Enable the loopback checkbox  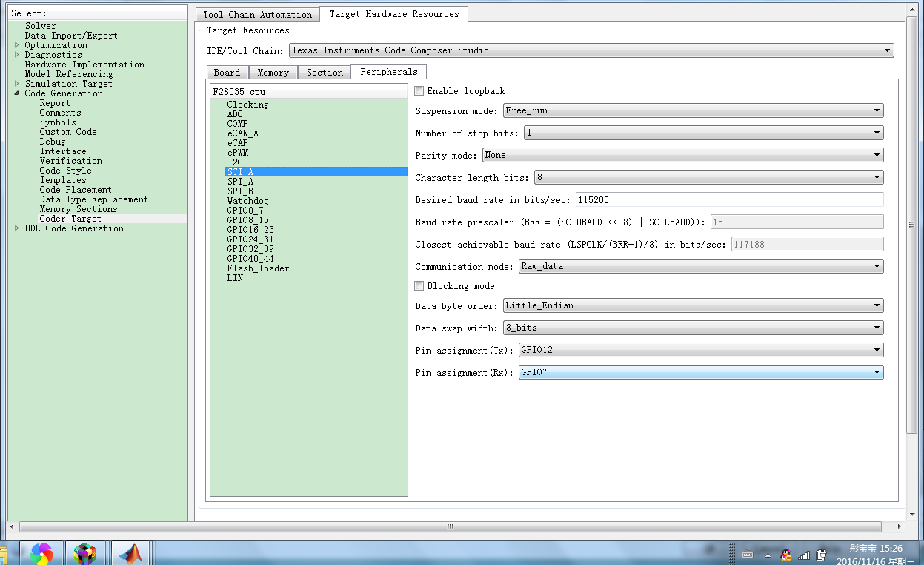[419, 91]
